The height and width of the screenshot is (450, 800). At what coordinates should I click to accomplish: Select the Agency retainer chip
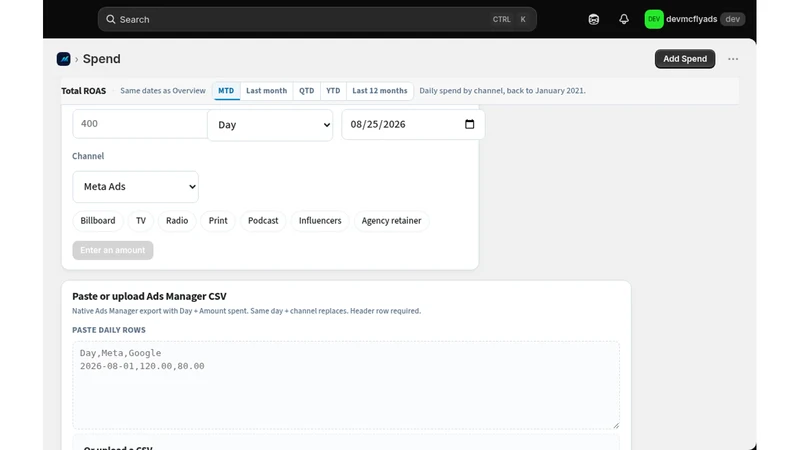click(391, 221)
